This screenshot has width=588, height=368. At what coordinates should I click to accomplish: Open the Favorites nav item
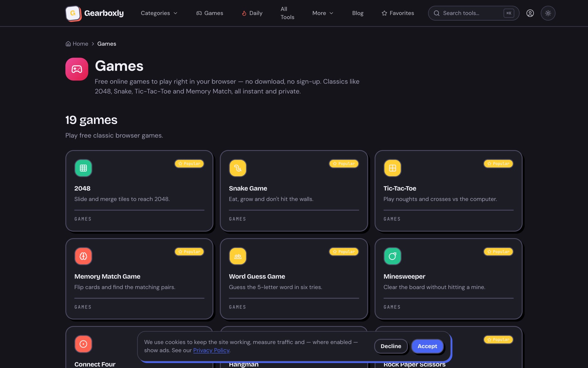click(398, 13)
